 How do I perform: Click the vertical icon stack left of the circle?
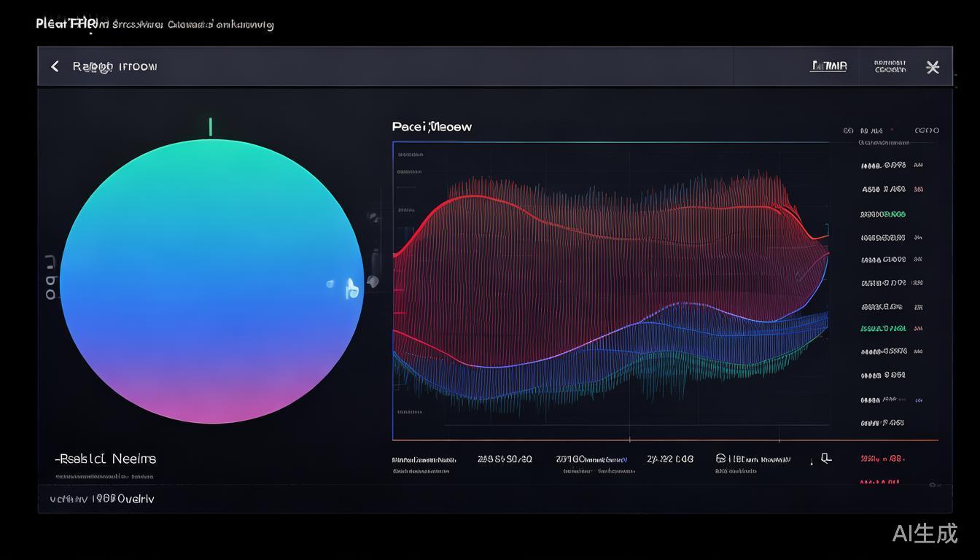(x=50, y=278)
